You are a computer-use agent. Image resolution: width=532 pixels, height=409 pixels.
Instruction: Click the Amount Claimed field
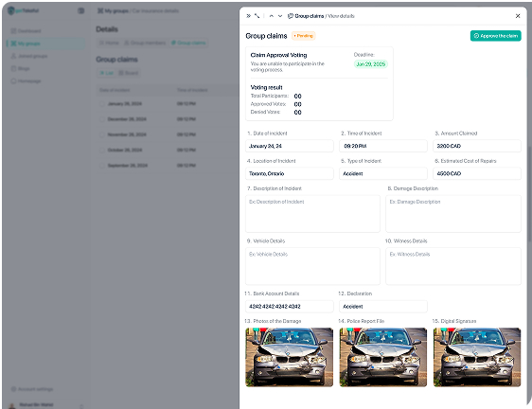click(477, 146)
